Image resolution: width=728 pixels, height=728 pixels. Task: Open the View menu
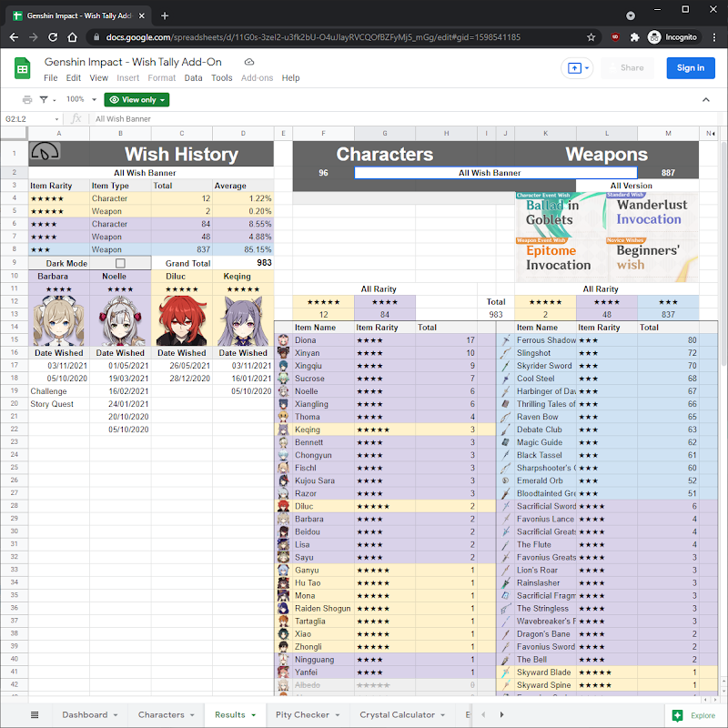(x=99, y=78)
